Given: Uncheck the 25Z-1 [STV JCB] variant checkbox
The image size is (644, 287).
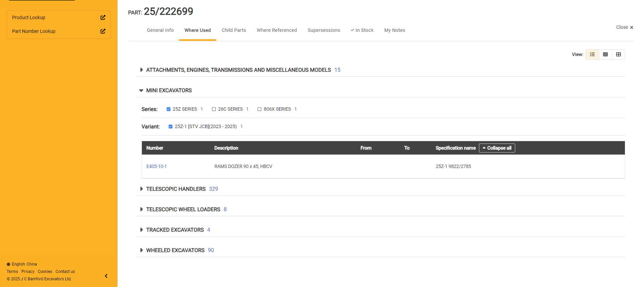Looking at the screenshot, I should pyautogui.click(x=171, y=127).
